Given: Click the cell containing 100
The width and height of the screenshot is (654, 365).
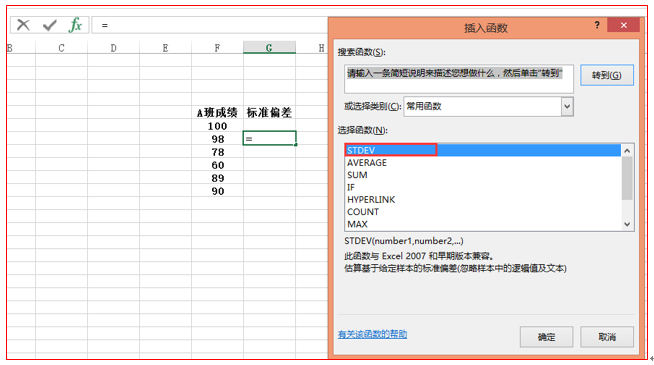Looking at the screenshot, I should click(217, 126).
